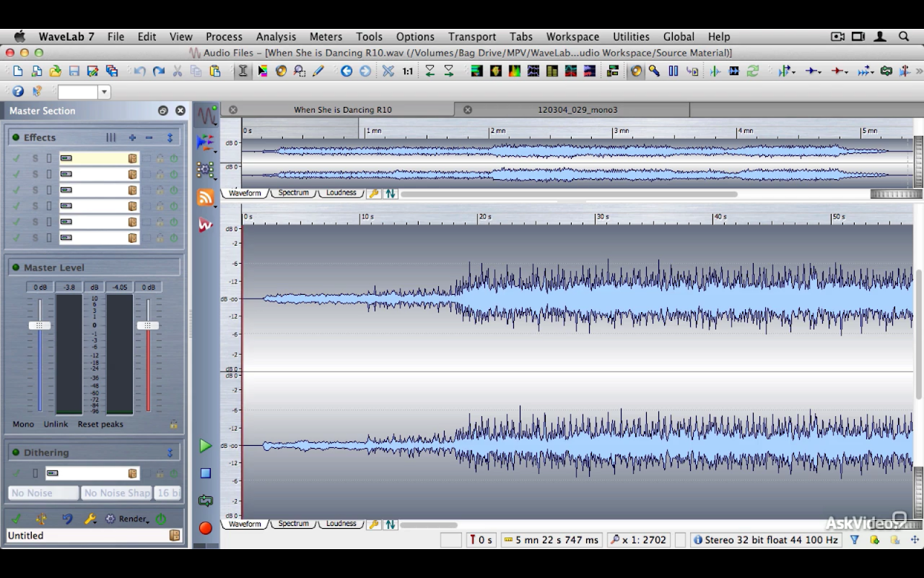Image resolution: width=924 pixels, height=578 pixels.
Task: Click the Undo arrow in toolbar
Action: tap(140, 71)
